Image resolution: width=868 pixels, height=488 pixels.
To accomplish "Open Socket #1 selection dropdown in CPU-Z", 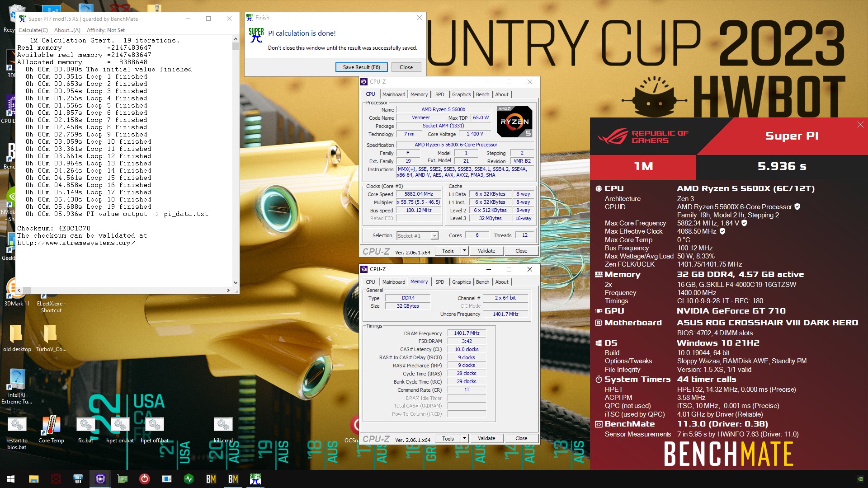I will (x=418, y=235).
